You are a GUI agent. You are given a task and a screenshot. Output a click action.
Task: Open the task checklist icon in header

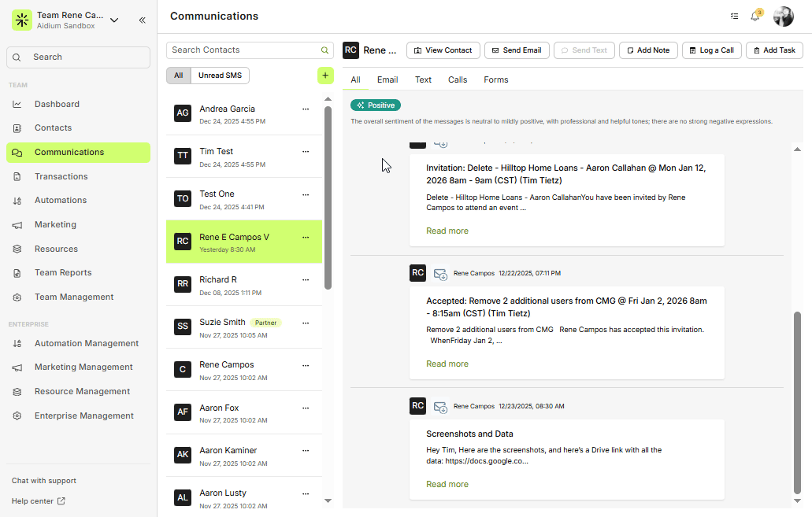(x=734, y=17)
